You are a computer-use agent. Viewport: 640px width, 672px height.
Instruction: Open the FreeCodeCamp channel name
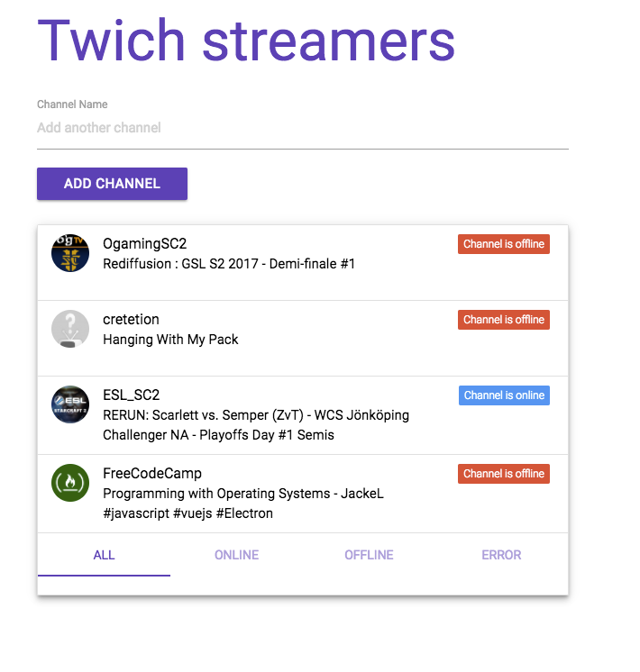[152, 473]
